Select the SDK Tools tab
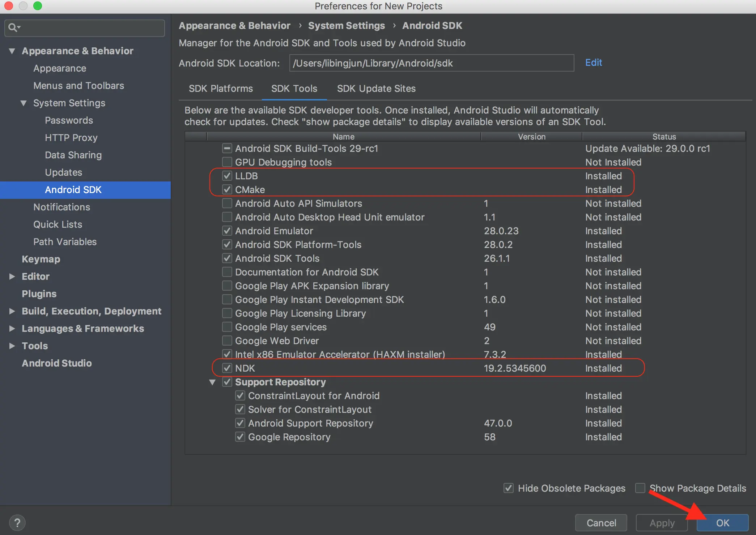Viewport: 756px width, 535px height. pos(294,89)
